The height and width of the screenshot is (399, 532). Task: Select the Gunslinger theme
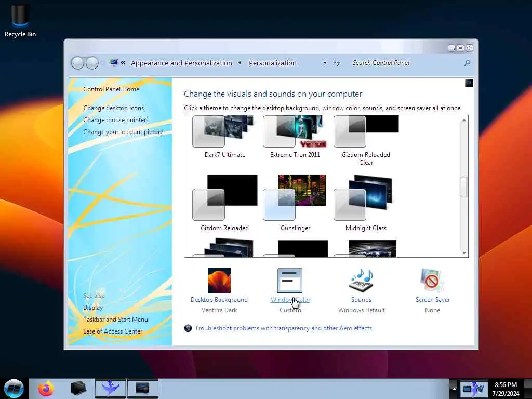click(x=295, y=203)
